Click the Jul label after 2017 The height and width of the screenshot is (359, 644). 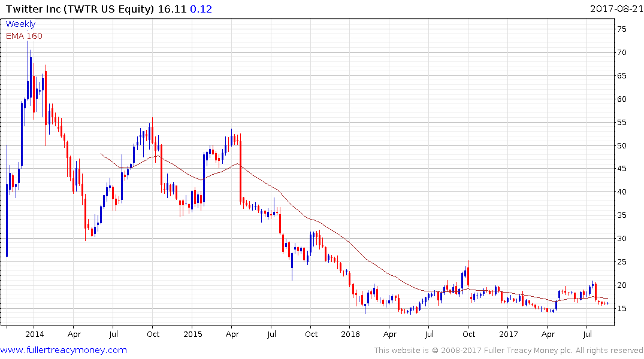[587, 334]
